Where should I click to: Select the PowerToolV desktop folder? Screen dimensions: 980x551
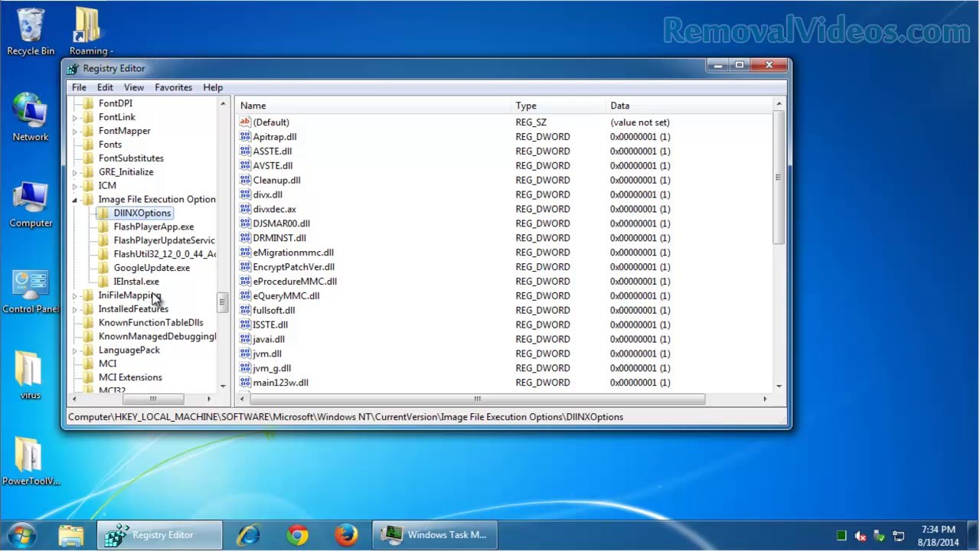(x=29, y=456)
